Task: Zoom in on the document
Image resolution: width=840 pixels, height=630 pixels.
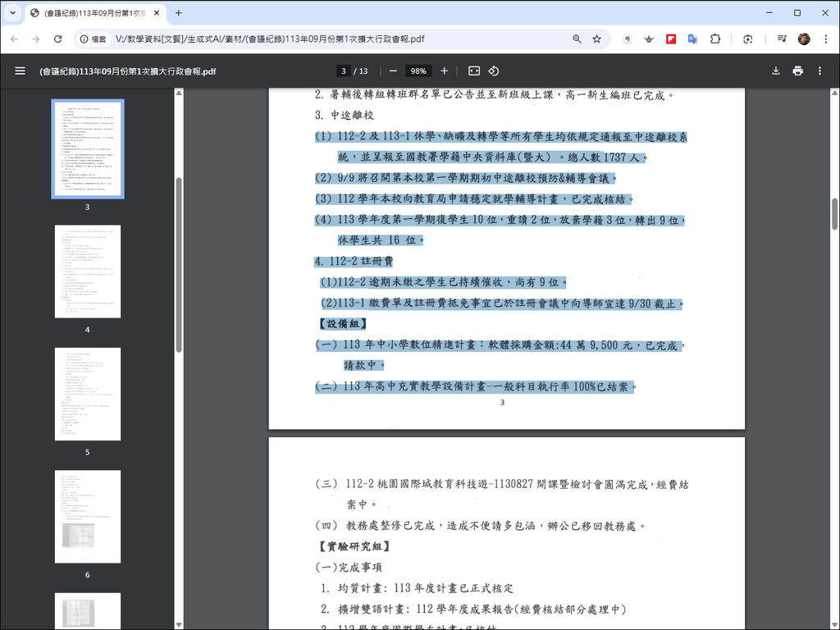Action: tap(444, 71)
